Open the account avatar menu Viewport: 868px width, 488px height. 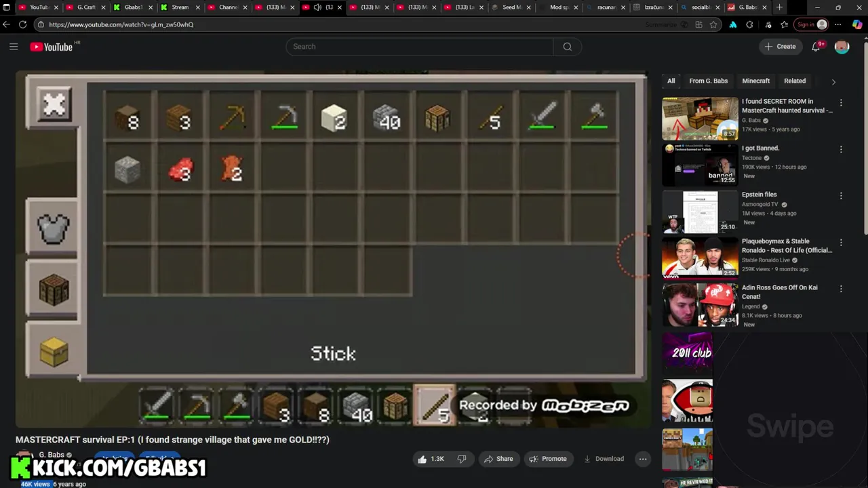pyautogui.click(x=842, y=47)
